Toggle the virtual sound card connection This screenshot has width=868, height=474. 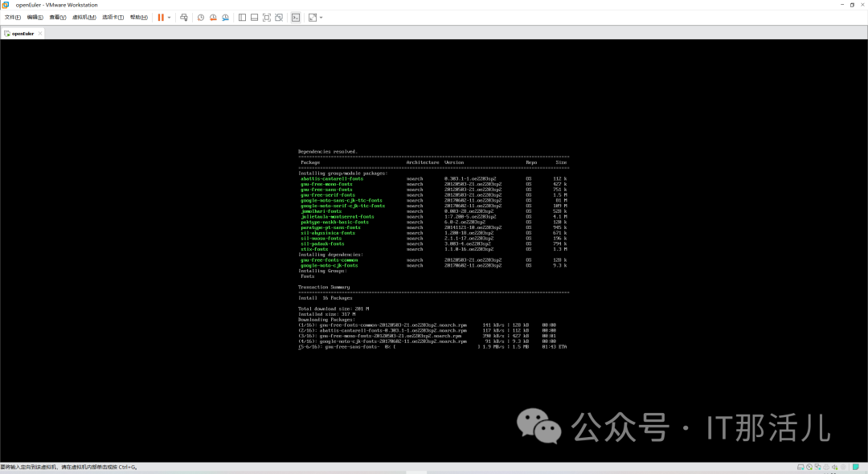point(835,466)
